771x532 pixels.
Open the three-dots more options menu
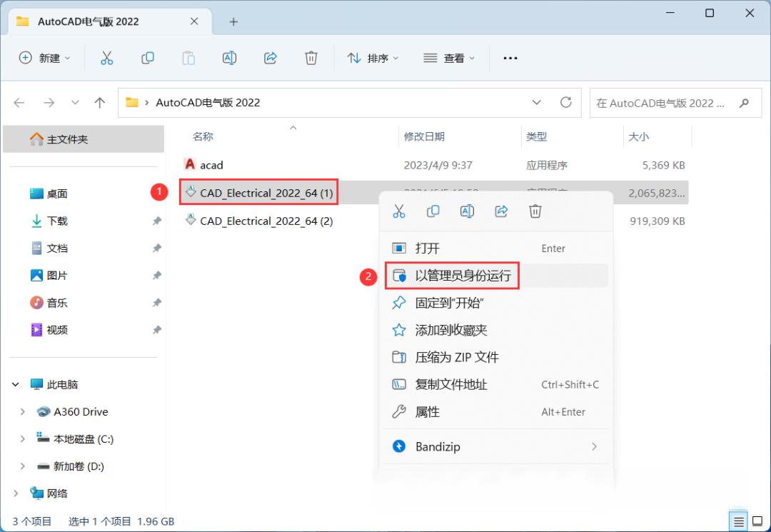point(510,58)
